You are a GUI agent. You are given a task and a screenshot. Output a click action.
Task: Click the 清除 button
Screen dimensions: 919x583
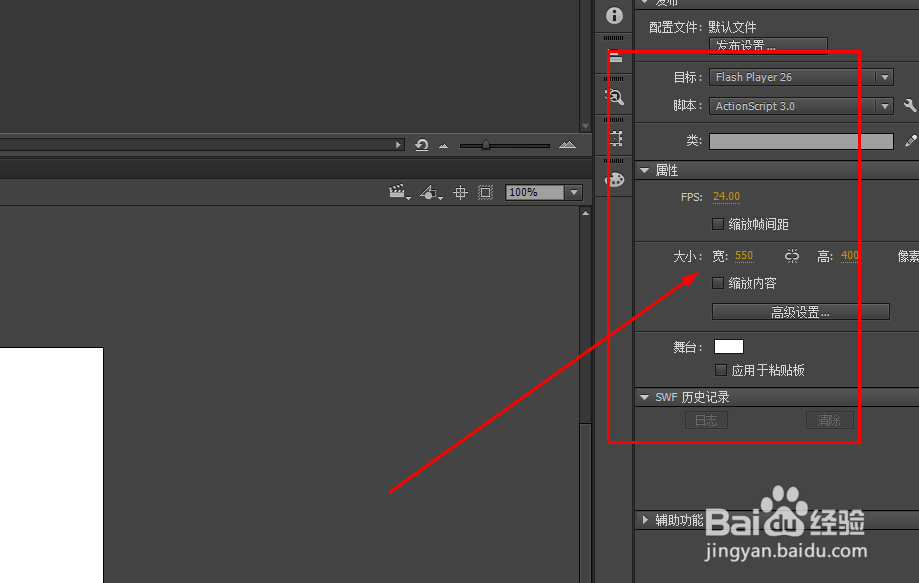tap(829, 420)
